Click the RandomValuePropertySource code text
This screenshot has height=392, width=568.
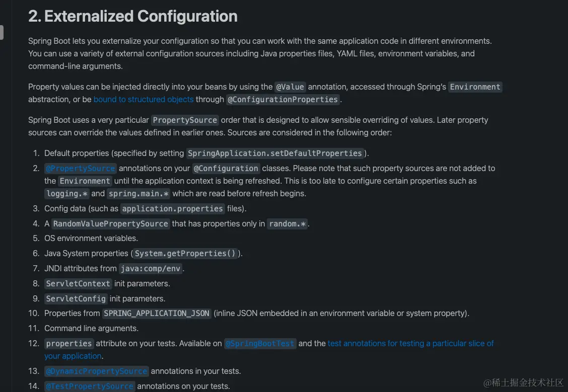tap(111, 224)
